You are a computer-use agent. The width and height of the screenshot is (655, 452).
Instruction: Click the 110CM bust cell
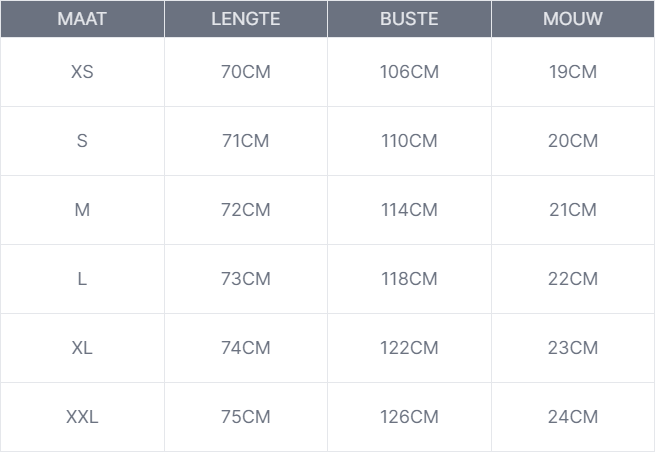pyautogui.click(x=409, y=141)
